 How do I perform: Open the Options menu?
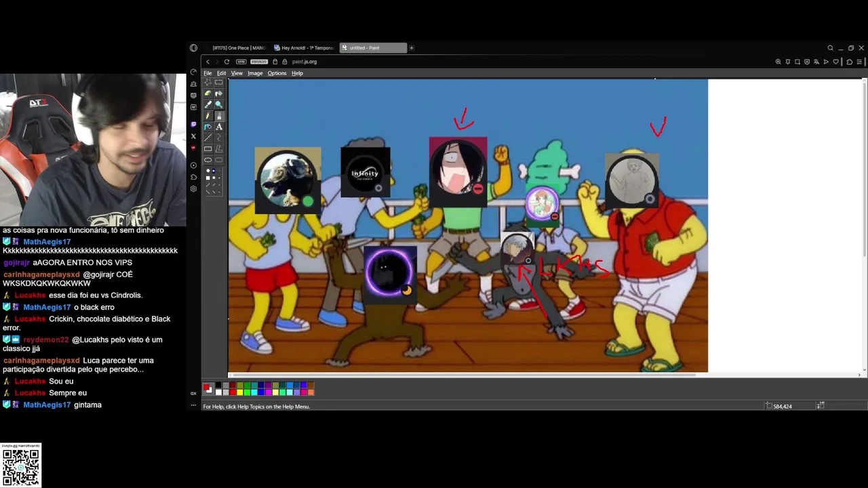(x=277, y=73)
